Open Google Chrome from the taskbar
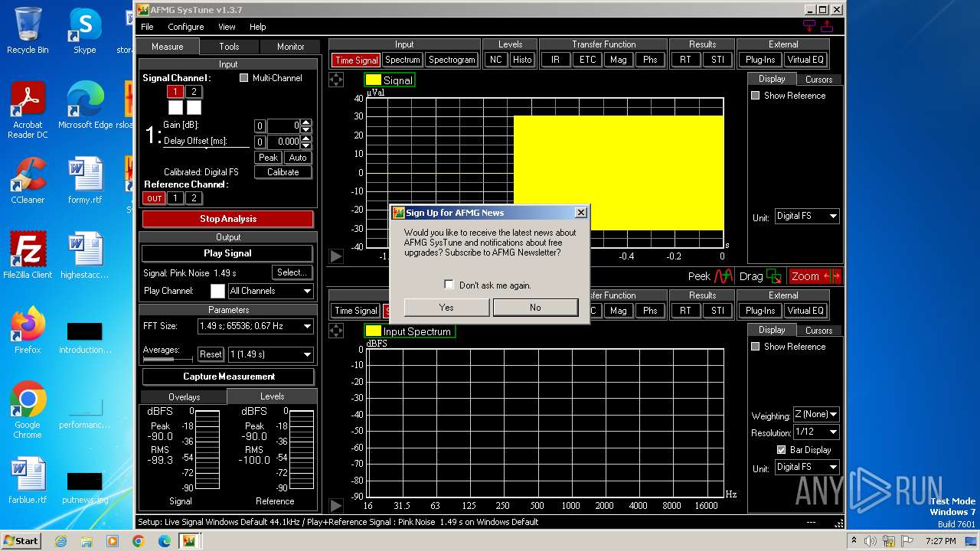980x551 pixels. (x=138, y=541)
